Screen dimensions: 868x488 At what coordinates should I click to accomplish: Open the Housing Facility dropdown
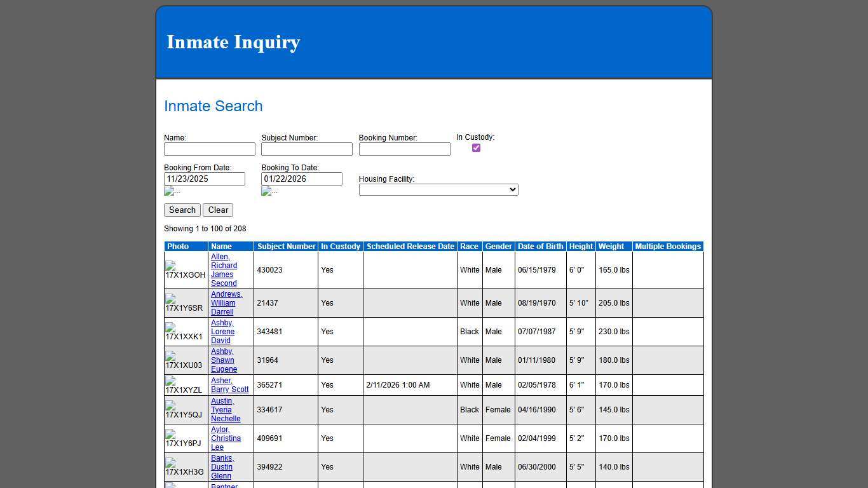[438, 189]
